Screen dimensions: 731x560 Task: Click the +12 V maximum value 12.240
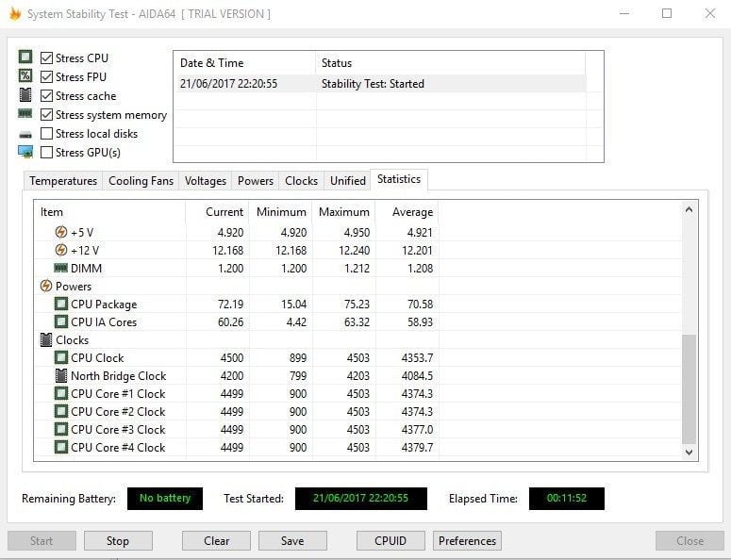(354, 250)
